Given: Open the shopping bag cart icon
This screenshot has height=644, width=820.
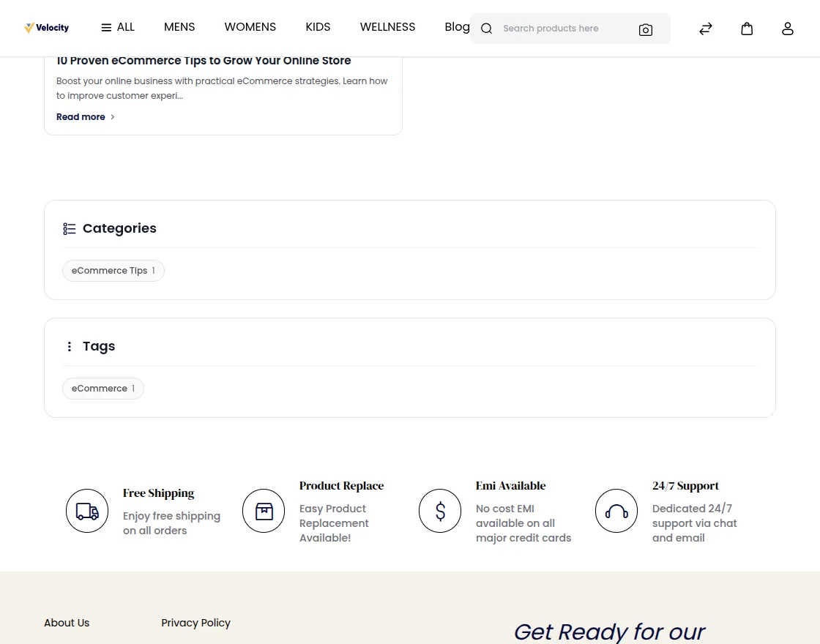Looking at the screenshot, I should pyautogui.click(x=747, y=29).
